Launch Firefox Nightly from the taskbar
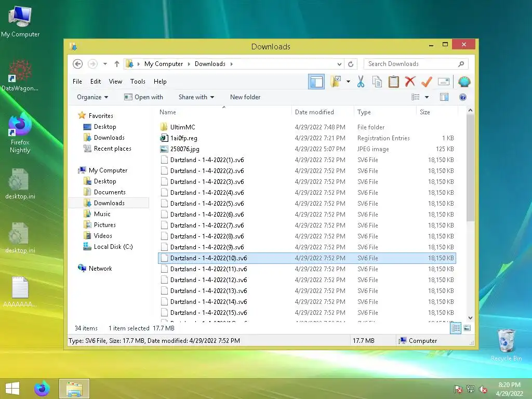532x399 pixels. (42, 389)
